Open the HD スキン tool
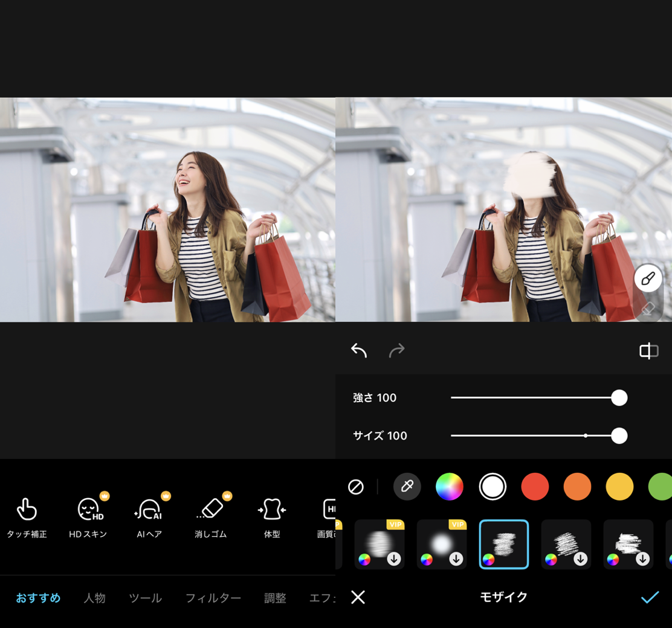Screen dimensions: 672x628 click(88, 517)
